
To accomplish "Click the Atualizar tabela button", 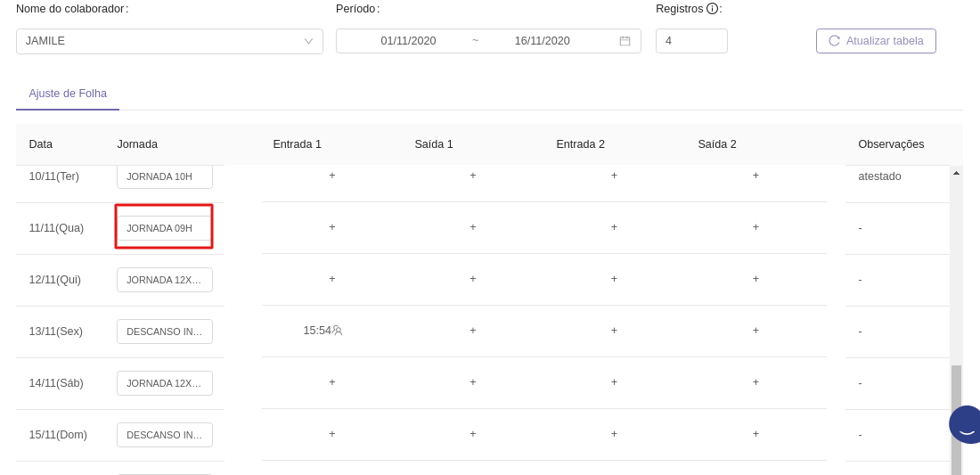I will click(x=876, y=41).
